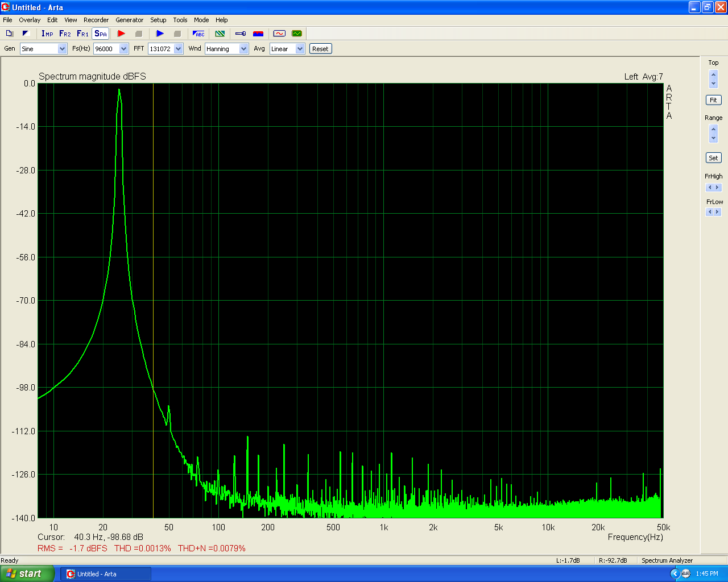Screen dimensions: 728x582
Task: Click the Spectrum magnitude dBFS title
Action: [x=92, y=76]
